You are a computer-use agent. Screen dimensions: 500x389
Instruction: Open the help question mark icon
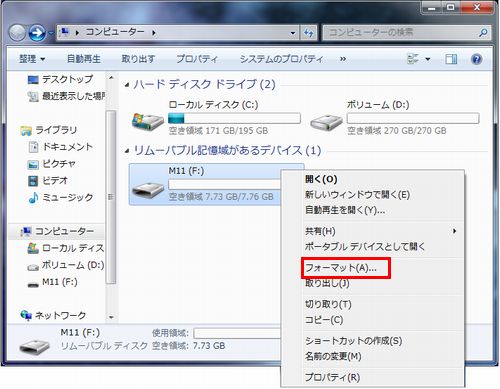476,59
